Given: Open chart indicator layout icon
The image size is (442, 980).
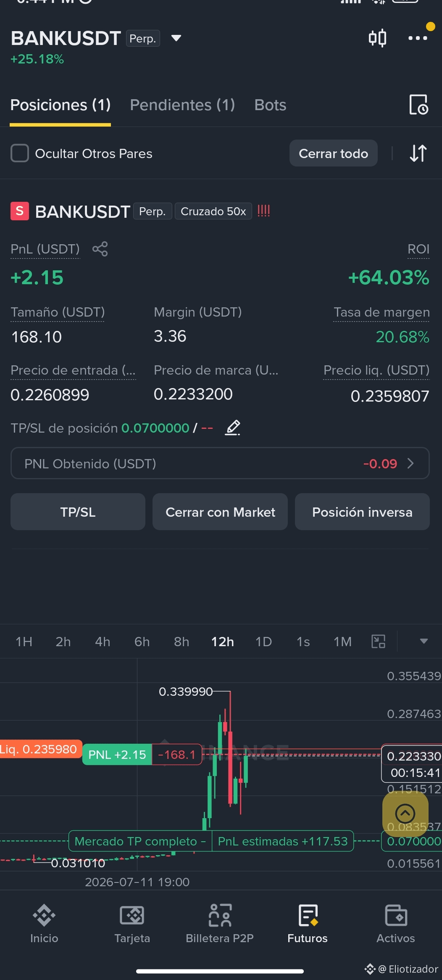Looking at the screenshot, I should (379, 642).
